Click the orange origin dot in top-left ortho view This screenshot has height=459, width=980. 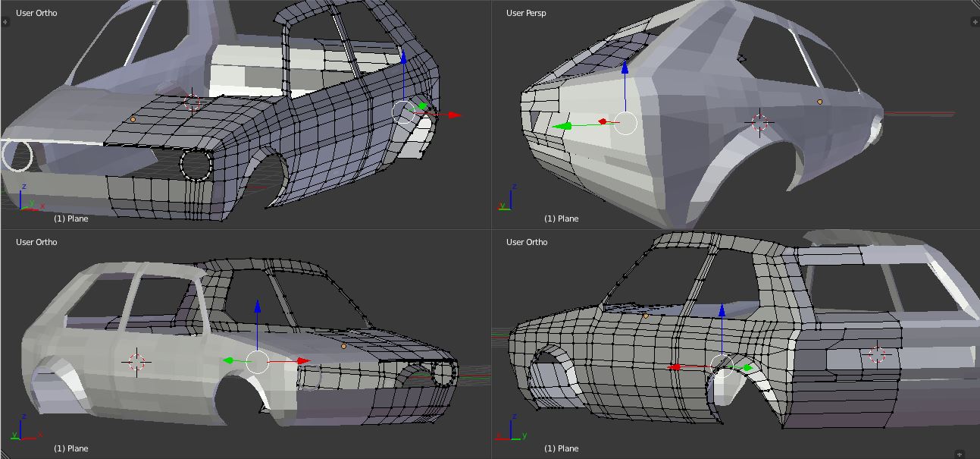133,119
